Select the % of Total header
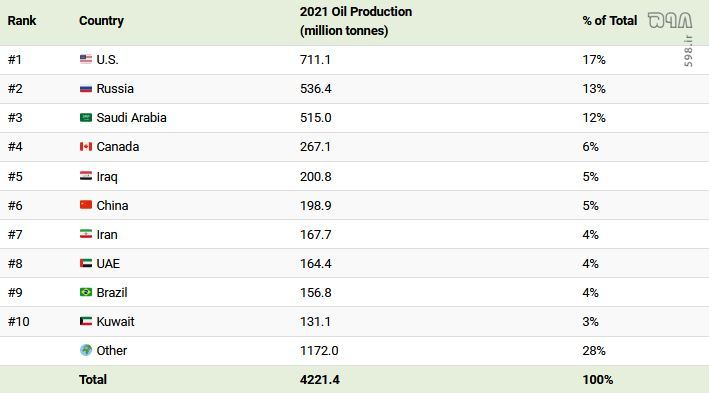This screenshot has width=709, height=393. 610,21
